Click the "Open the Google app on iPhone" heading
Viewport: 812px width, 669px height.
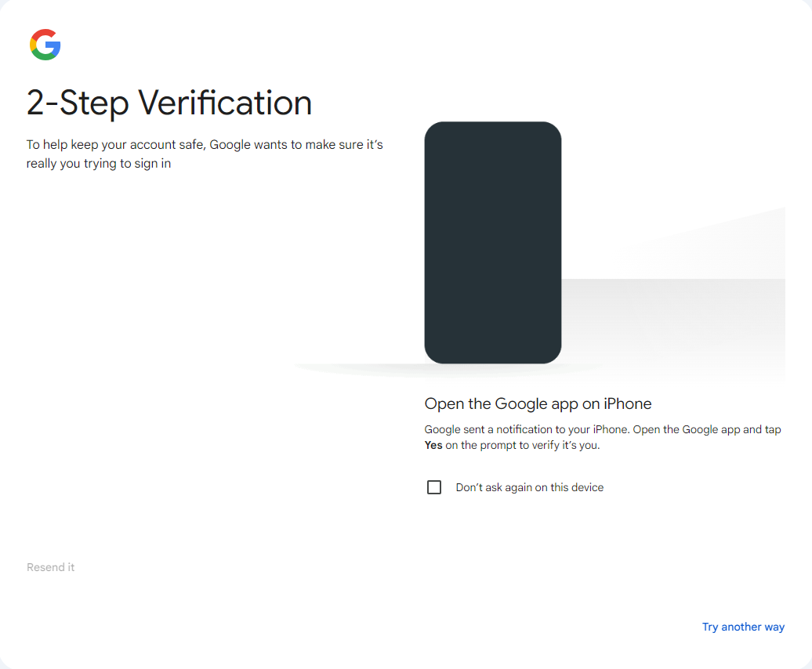(538, 404)
